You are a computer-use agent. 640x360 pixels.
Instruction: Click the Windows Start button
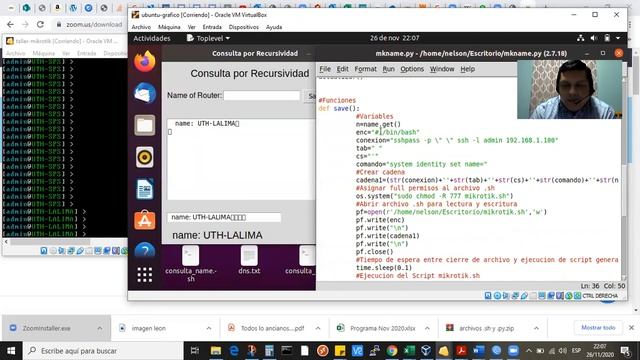[x=11, y=351]
